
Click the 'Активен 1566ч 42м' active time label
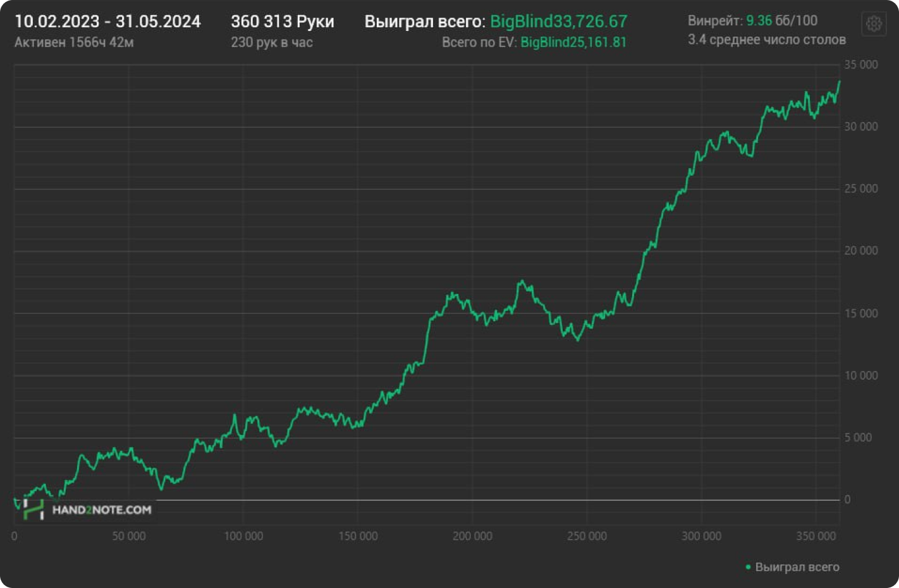74,42
